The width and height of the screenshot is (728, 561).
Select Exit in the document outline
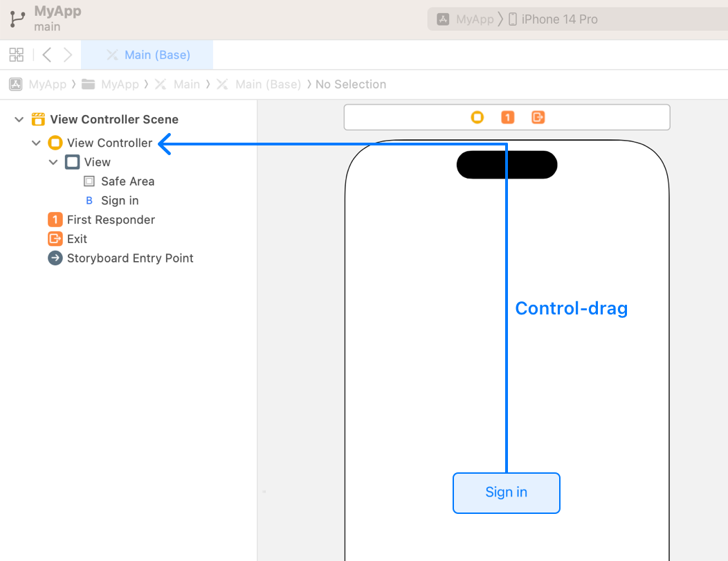coord(75,238)
